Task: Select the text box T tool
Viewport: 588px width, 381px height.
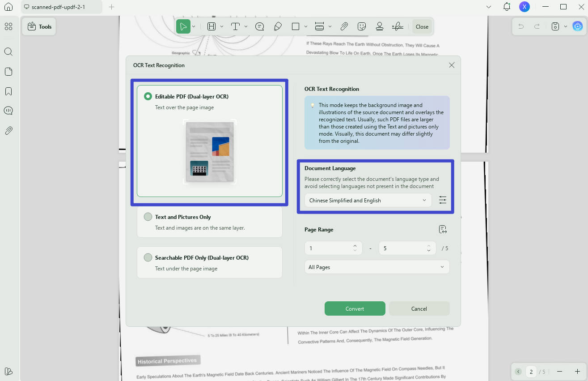Action: 235,26
